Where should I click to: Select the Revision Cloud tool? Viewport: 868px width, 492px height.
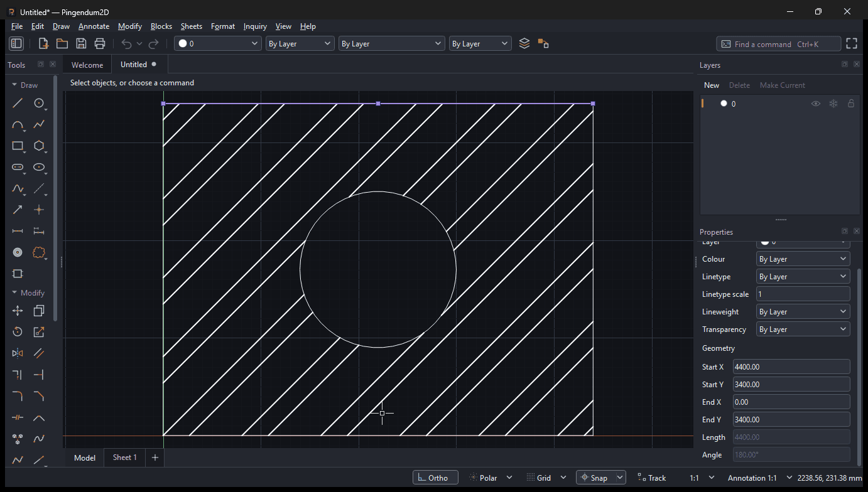point(39,252)
